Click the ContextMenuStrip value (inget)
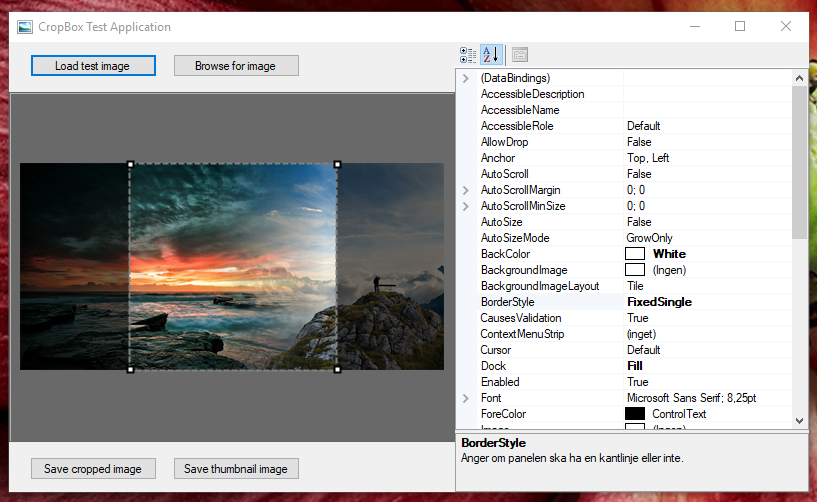The height and width of the screenshot is (502, 817). 641,334
